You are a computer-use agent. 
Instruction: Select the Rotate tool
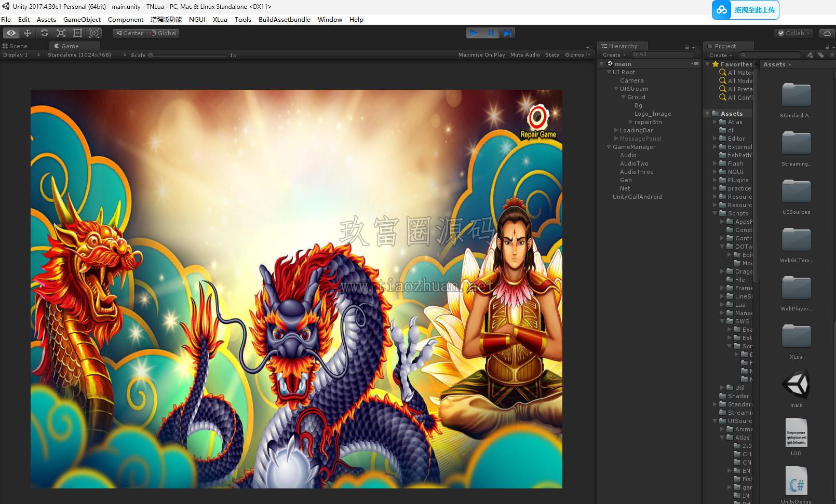44,33
